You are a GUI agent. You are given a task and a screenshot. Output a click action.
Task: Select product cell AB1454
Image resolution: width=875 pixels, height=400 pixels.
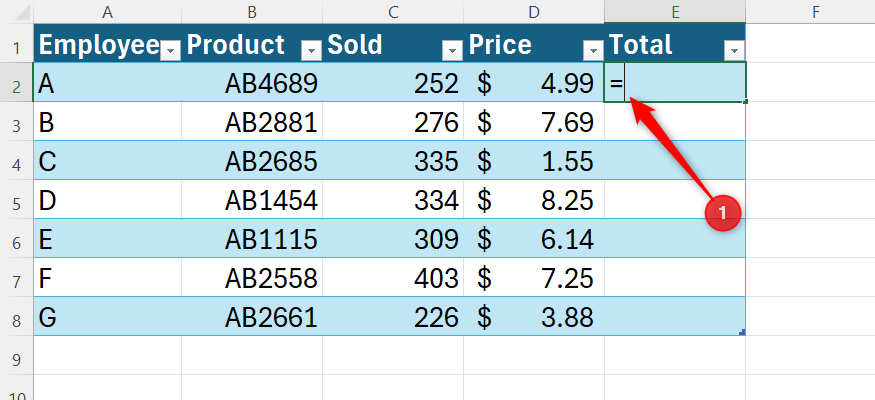pos(252,199)
